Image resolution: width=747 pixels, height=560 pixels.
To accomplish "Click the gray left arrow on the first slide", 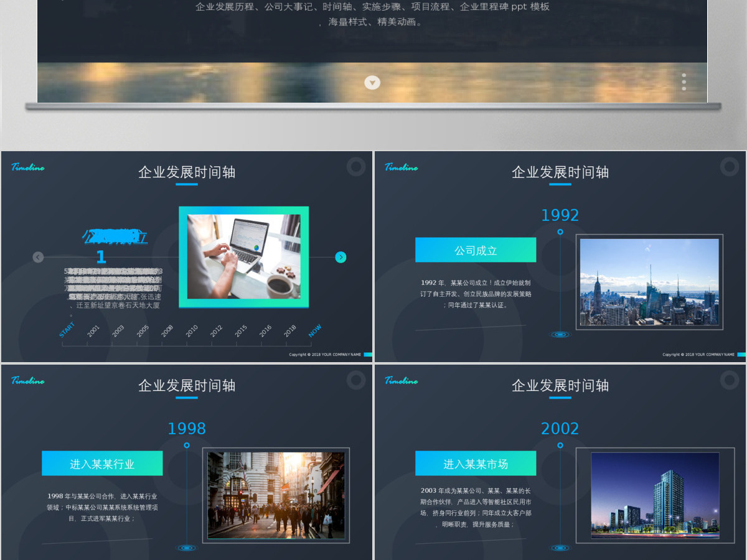I will 38,257.
